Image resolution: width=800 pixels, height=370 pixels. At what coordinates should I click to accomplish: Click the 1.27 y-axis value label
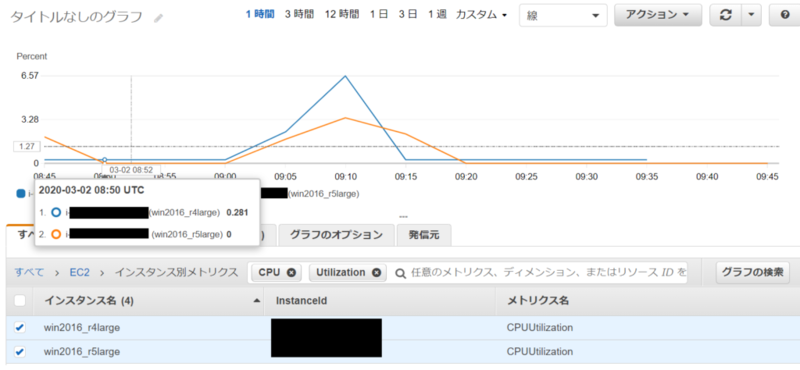click(x=27, y=146)
